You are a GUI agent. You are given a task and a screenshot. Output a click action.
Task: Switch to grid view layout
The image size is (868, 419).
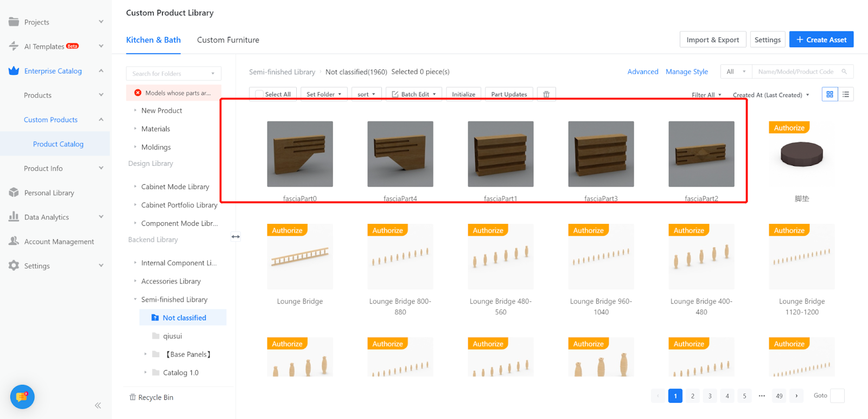pos(829,94)
